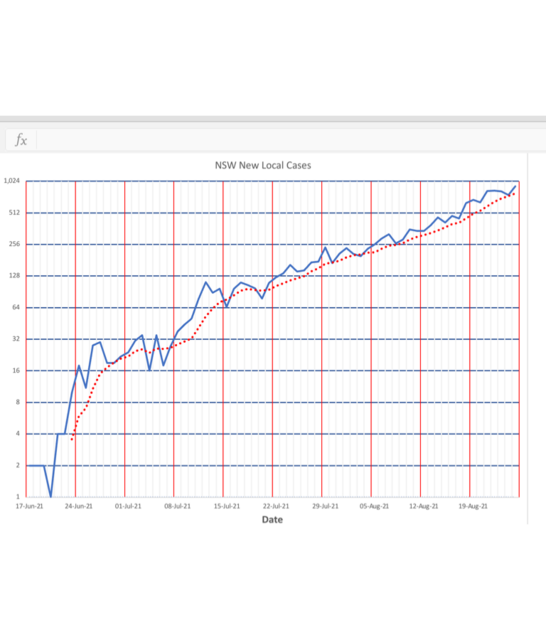Click the 64 vertical axis label

pyautogui.click(x=16, y=307)
